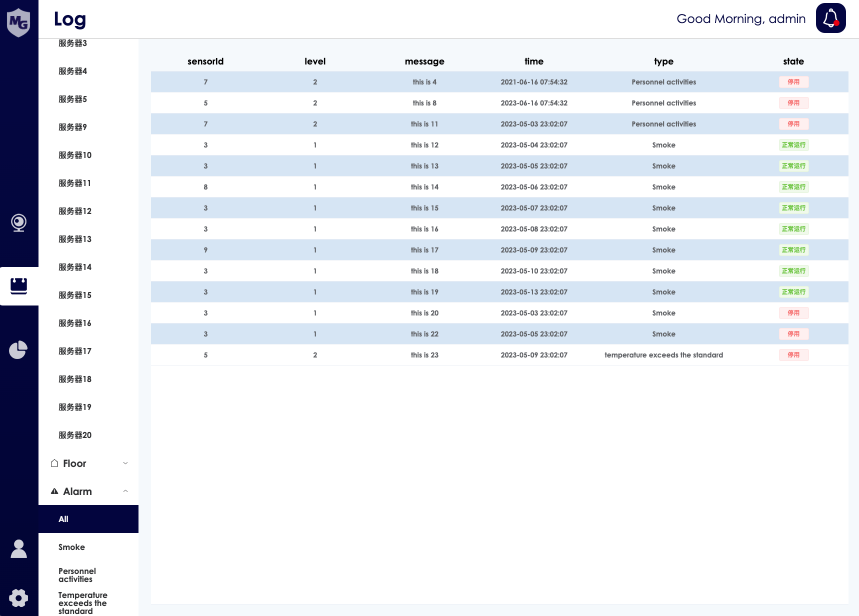Click 'temperature exceeds the standard' type cell

(663, 355)
